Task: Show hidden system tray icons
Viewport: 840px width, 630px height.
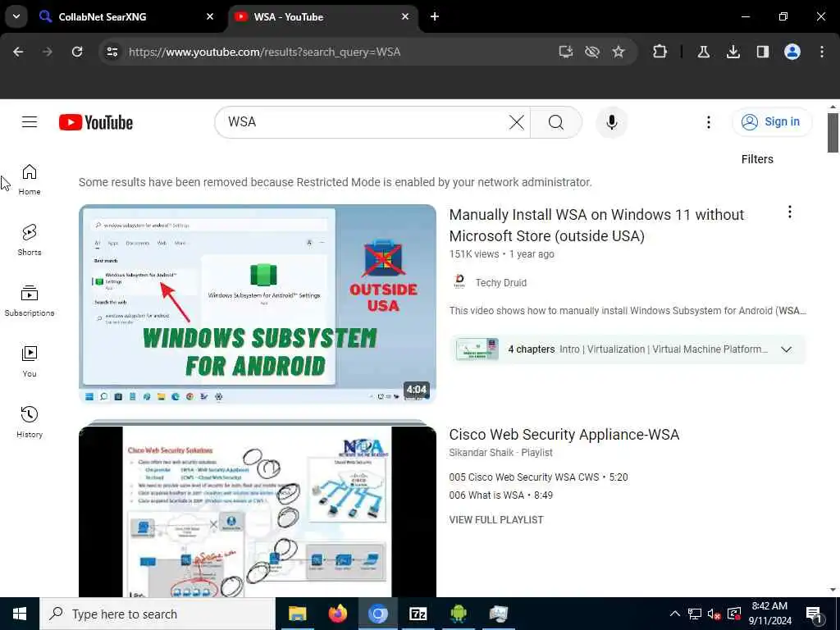Action: 675,614
